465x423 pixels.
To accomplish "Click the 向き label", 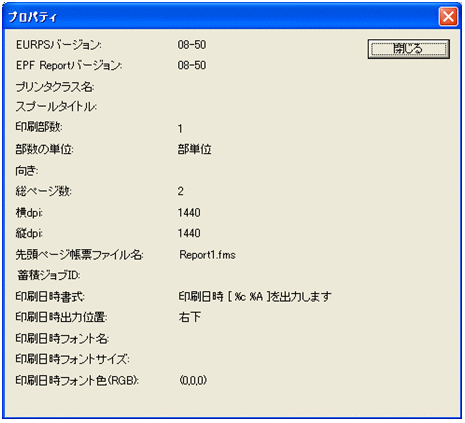I will tap(27, 171).
